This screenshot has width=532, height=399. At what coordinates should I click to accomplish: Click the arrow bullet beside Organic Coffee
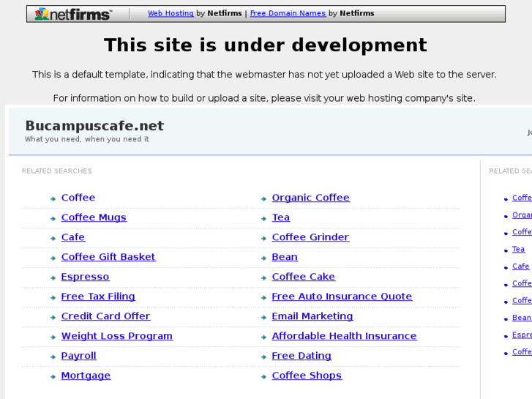pyautogui.click(x=263, y=199)
